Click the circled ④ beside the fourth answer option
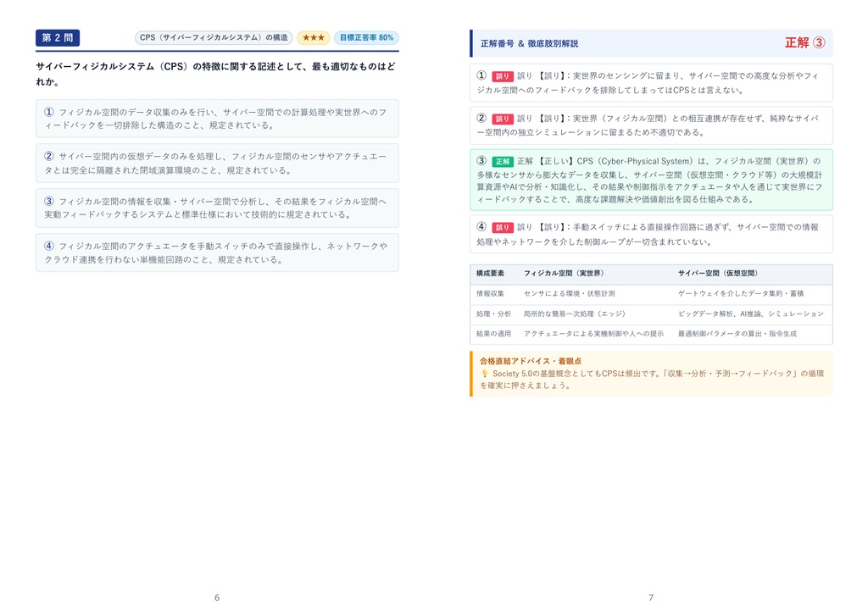The height and width of the screenshot is (616, 868). coord(49,246)
